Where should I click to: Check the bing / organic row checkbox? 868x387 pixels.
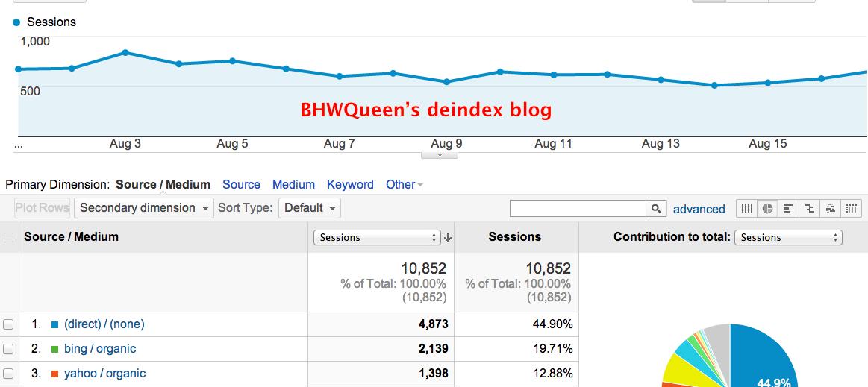coord(8,349)
